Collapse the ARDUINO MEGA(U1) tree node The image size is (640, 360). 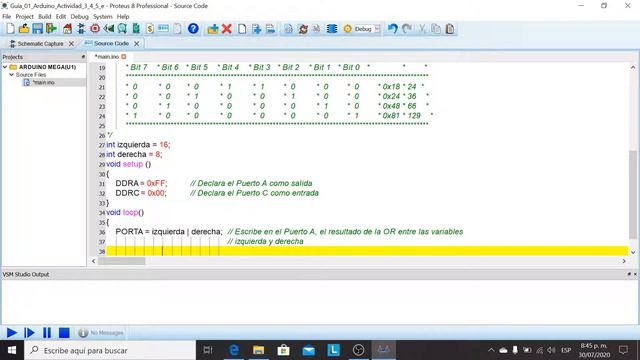coord(5,67)
